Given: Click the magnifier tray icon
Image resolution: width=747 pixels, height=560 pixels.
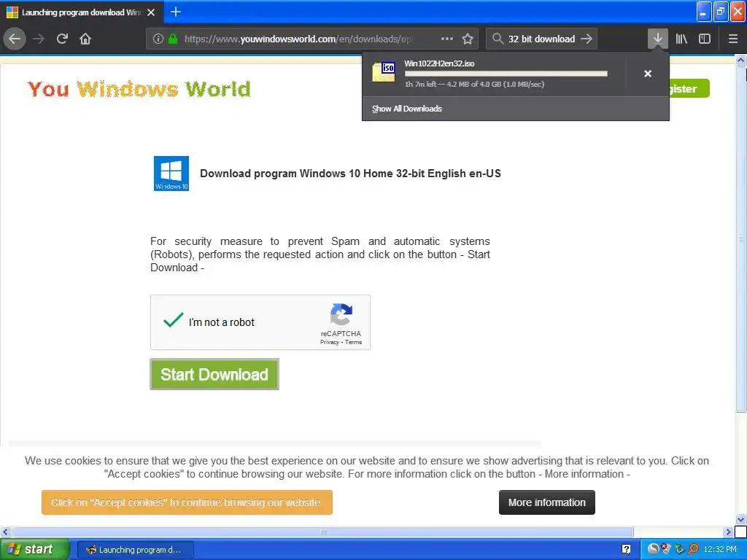Looking at the screenshot, I should click(693, 550).
